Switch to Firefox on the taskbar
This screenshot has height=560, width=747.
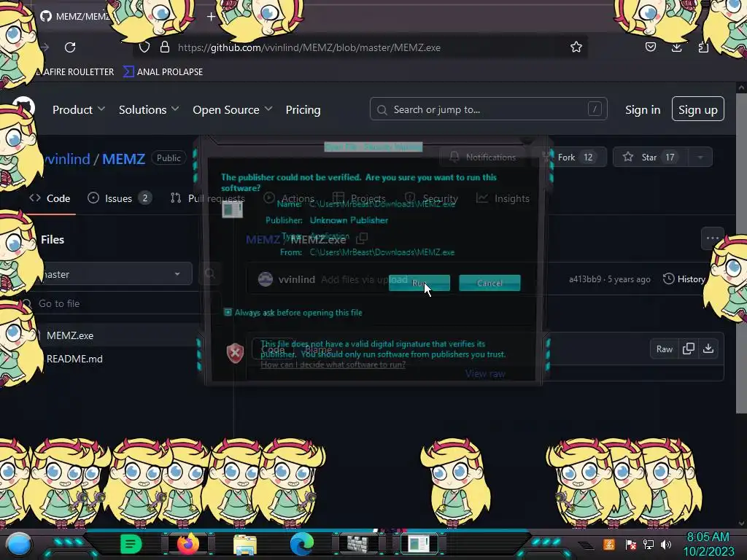pos(187,544)
